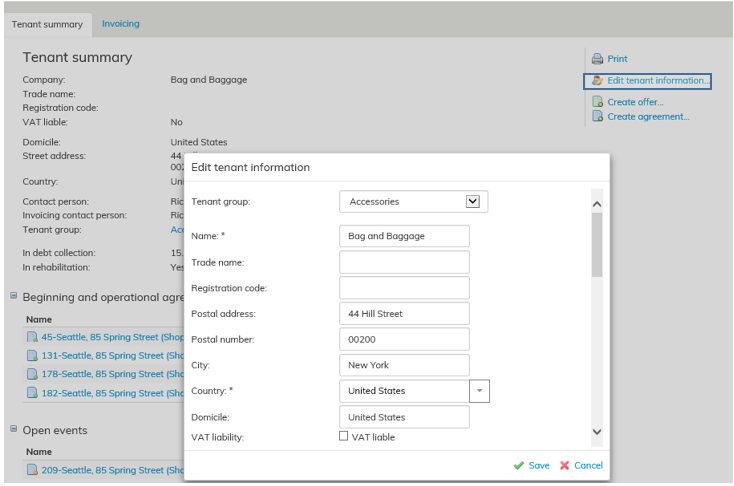Switch to the Invoicing tab
734x486 pixels.
[x=121, y=23]
